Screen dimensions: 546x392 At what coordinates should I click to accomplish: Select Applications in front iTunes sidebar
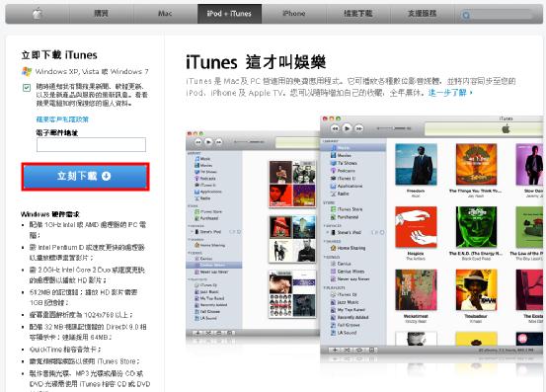(x=347, y=186)
